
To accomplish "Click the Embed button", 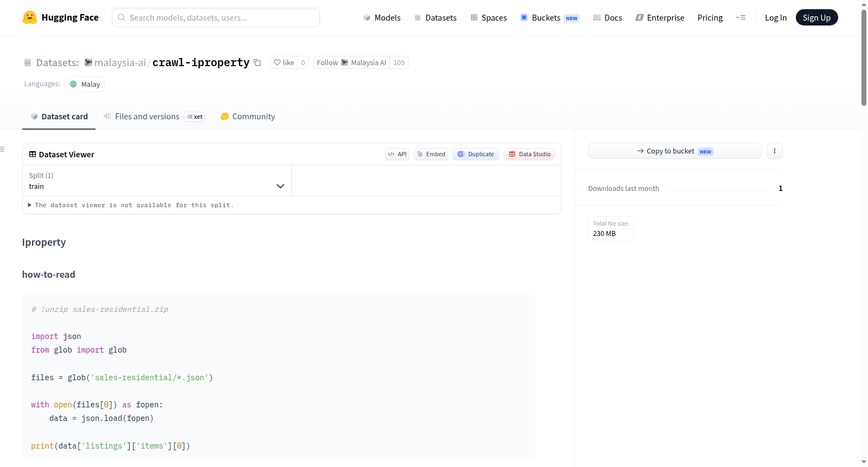I will coord(431,154).
